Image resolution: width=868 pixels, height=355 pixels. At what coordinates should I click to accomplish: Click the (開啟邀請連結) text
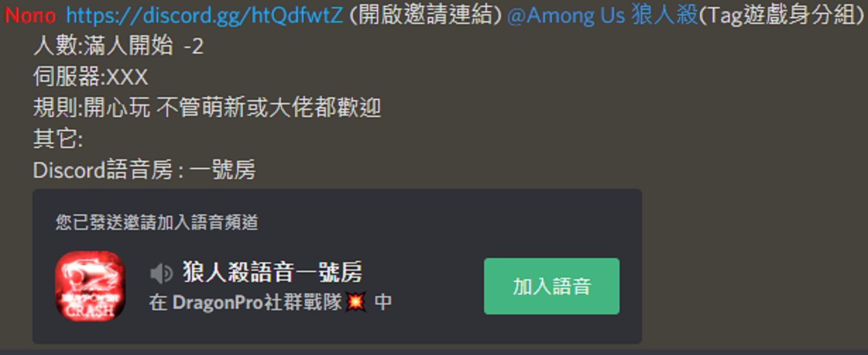[425, 15]
